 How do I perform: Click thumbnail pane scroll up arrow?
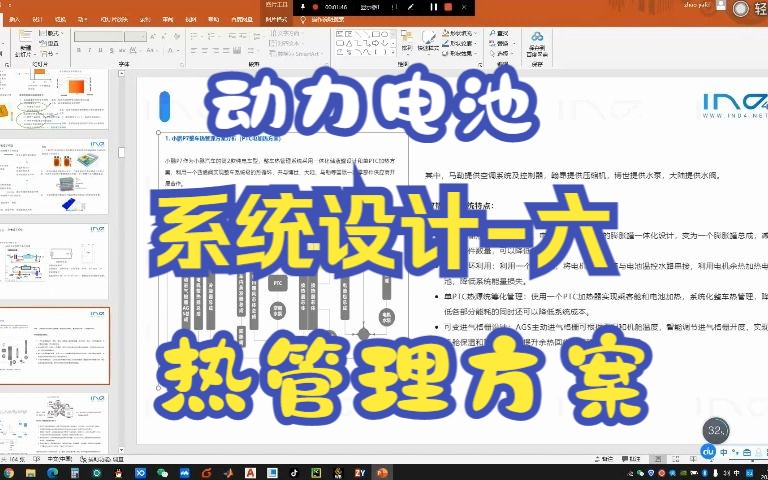[x=121, y=74]
